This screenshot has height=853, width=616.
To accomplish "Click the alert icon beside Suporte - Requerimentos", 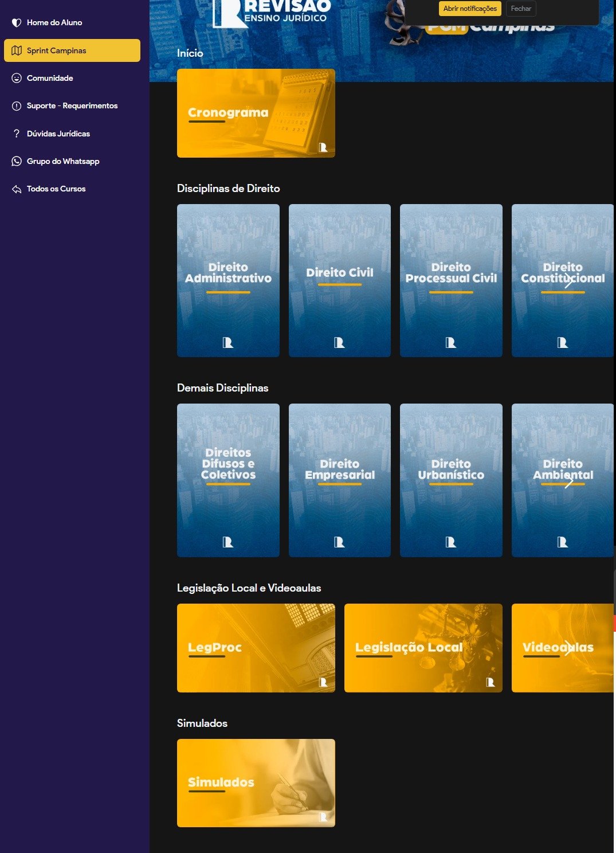I will point(17,106).
